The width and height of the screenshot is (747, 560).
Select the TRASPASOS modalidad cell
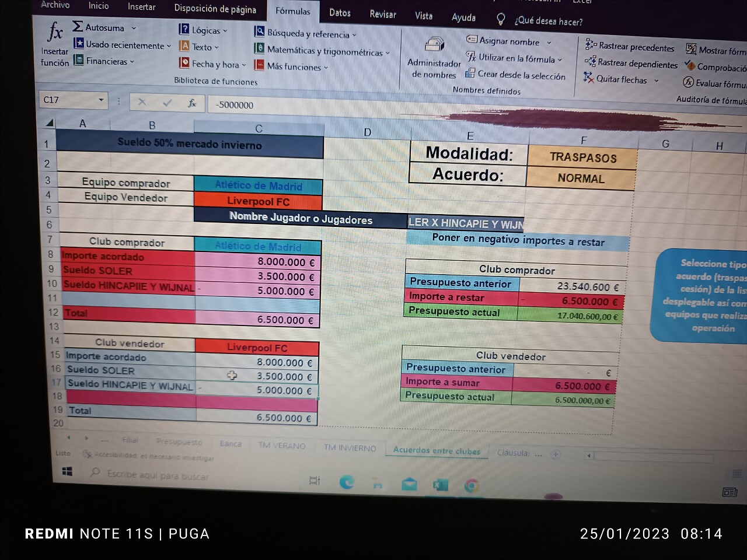582,157
